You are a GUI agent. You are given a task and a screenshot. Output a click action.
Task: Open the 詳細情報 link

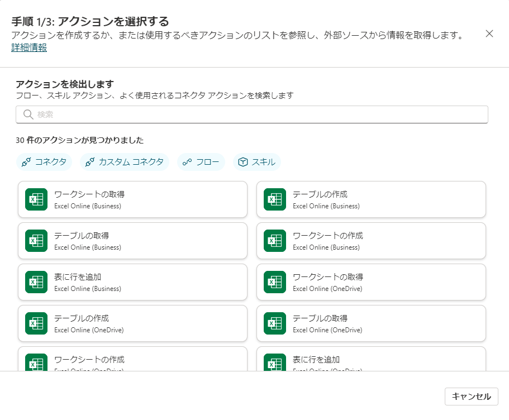coord(29,47)
